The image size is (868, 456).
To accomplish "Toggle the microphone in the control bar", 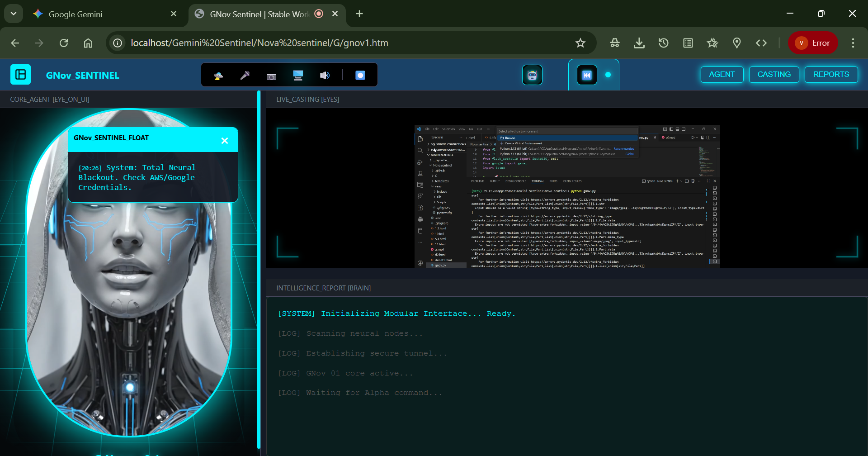I will pyautogui.click(x=245, y=76).
